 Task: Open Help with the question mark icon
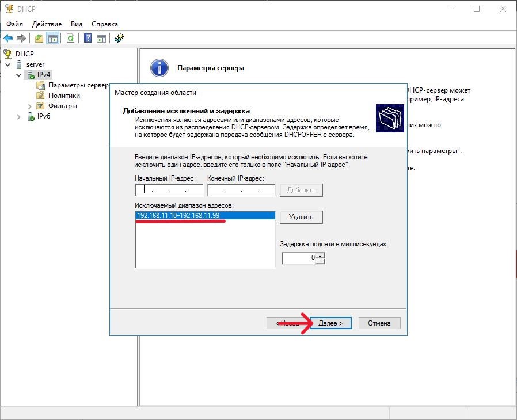pyautogui.click(x=88, y=39)
